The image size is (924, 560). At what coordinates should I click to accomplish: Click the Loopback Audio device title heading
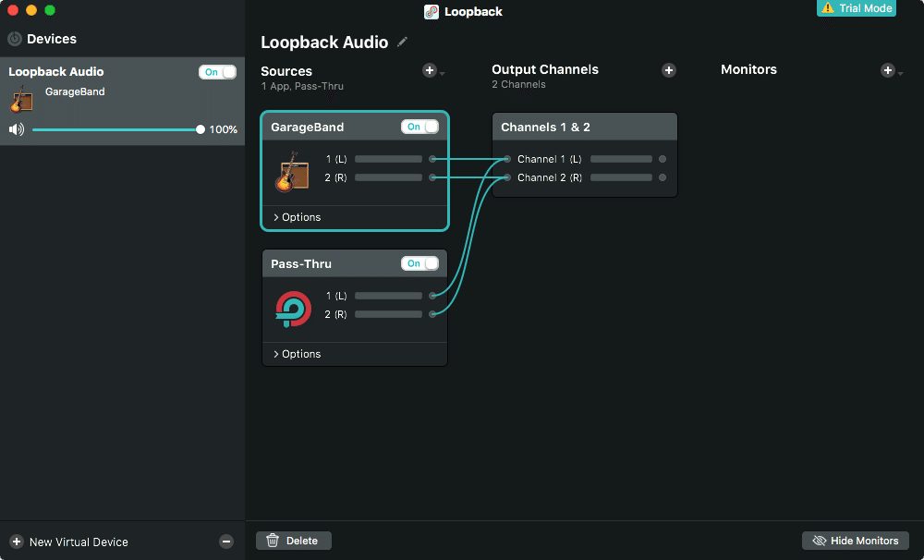pyautogui.click(x=324, y=43)
